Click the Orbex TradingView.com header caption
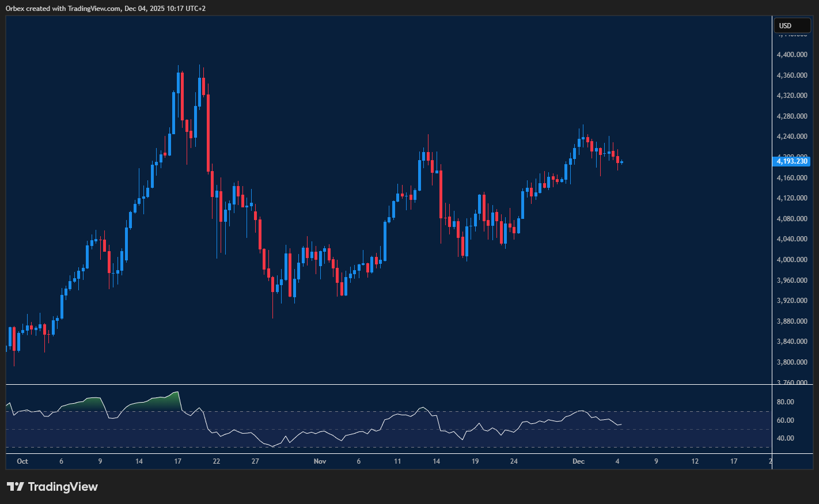Viewport: 819px width, 504px height. [x=105, y=8]
